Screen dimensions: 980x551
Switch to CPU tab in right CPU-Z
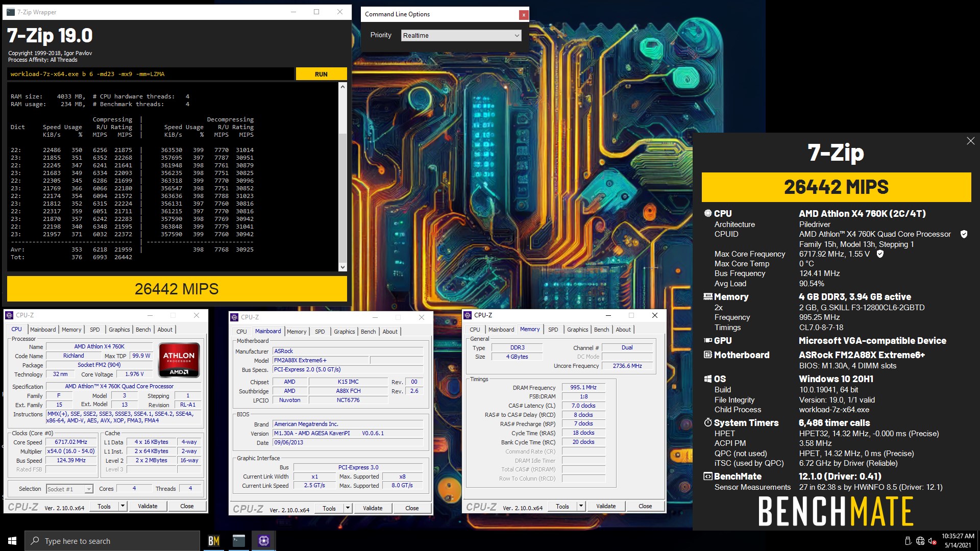point(475,330)
